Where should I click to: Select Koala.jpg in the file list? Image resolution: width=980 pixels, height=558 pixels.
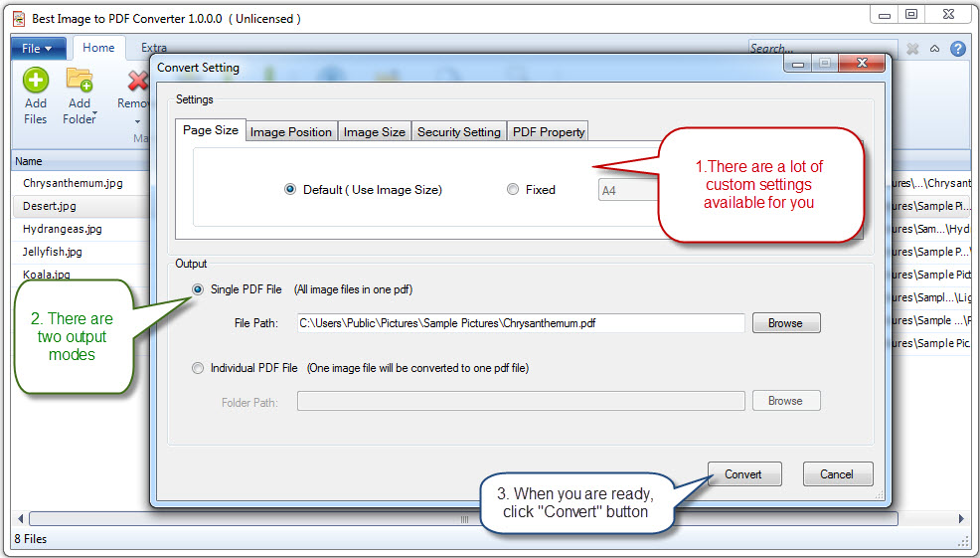tap(47, 274)
